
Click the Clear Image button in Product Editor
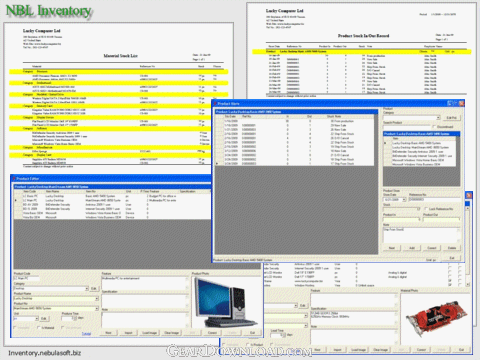click(x=172, y=333)
